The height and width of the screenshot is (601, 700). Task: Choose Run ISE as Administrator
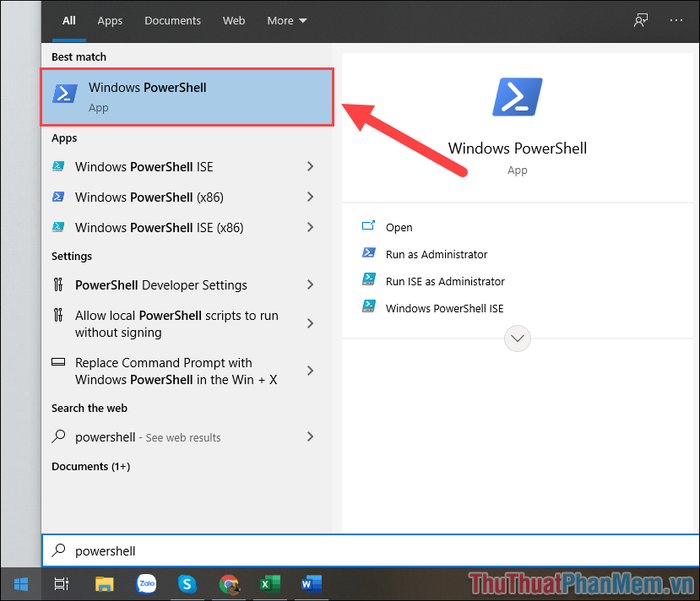pos(445,281)
